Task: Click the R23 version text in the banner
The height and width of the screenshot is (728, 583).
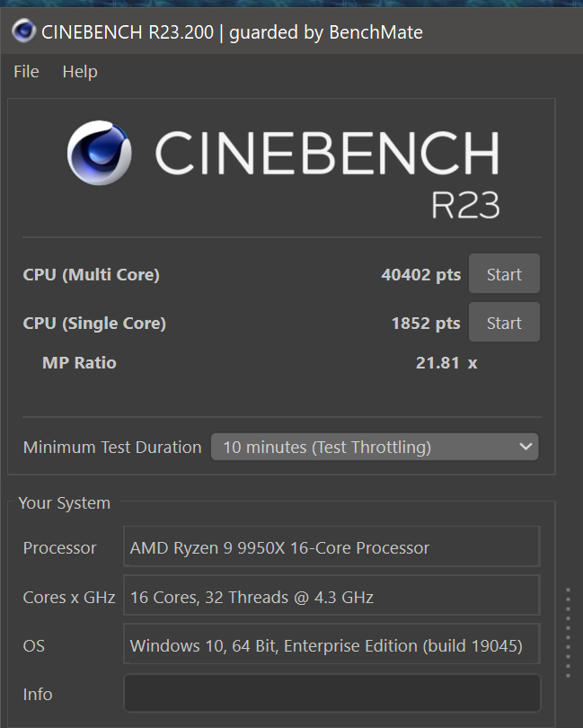Action: coord(464,203)
